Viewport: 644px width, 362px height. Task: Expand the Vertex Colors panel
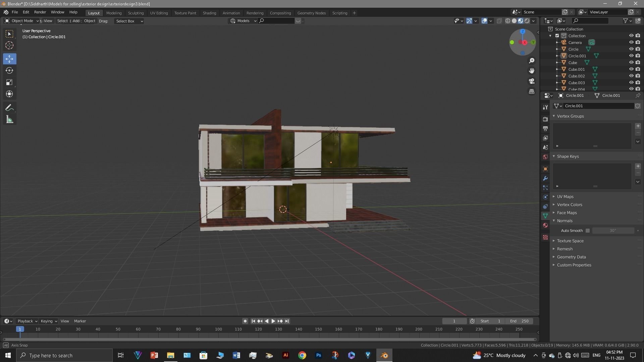(x=570, y=205)
